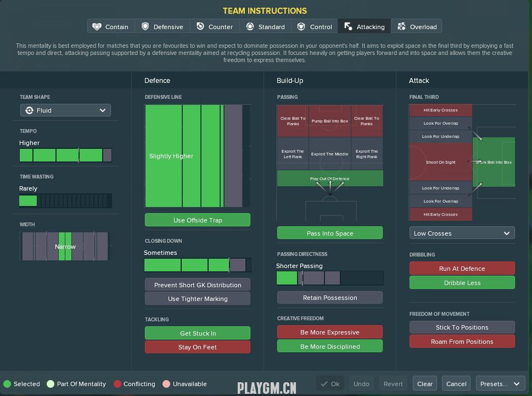Screen dimensions: 532x396
Task: Click the Ok checkmark icon
Action: tap(324, 384)
